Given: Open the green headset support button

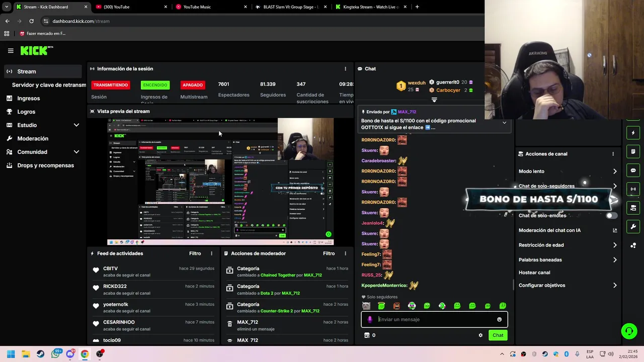Looking at the screenshot, I should [x=629, y=331].
